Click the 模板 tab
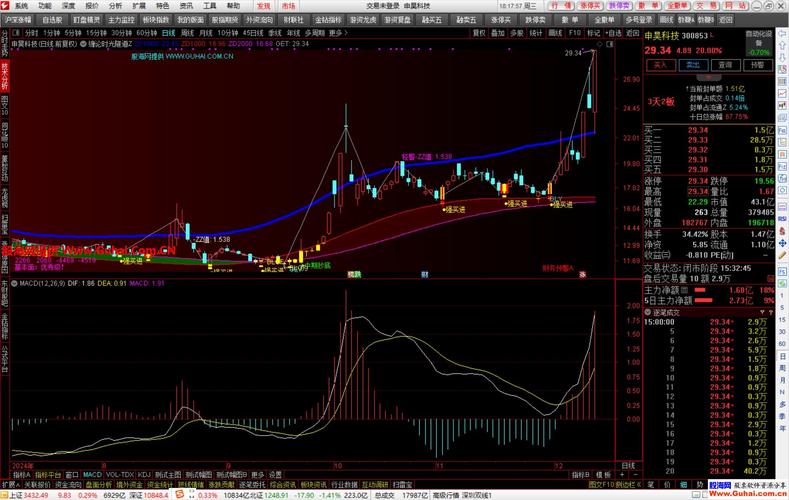This screenshot has height=500, width=789. 603,474
